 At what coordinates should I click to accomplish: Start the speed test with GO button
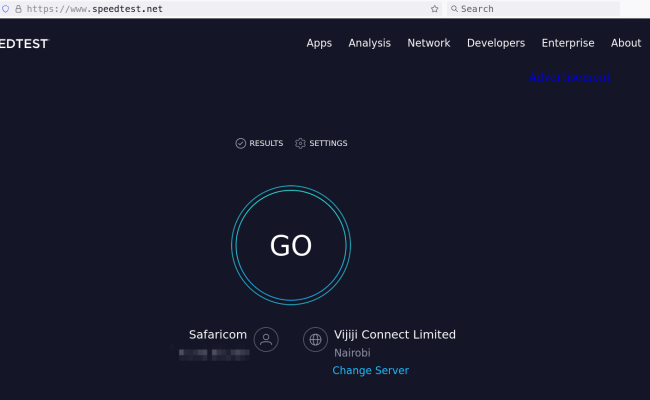291,245
